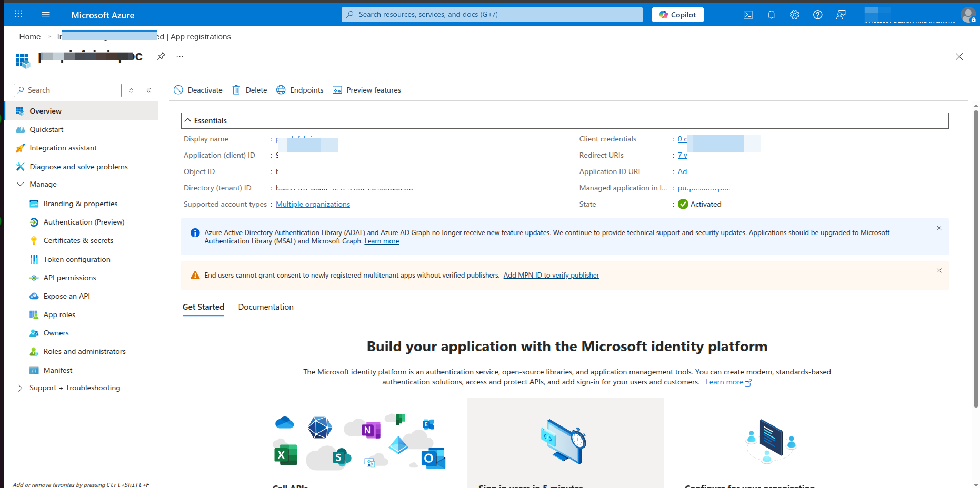Open the More options ellipsis beside title

[x=180, y=56]
